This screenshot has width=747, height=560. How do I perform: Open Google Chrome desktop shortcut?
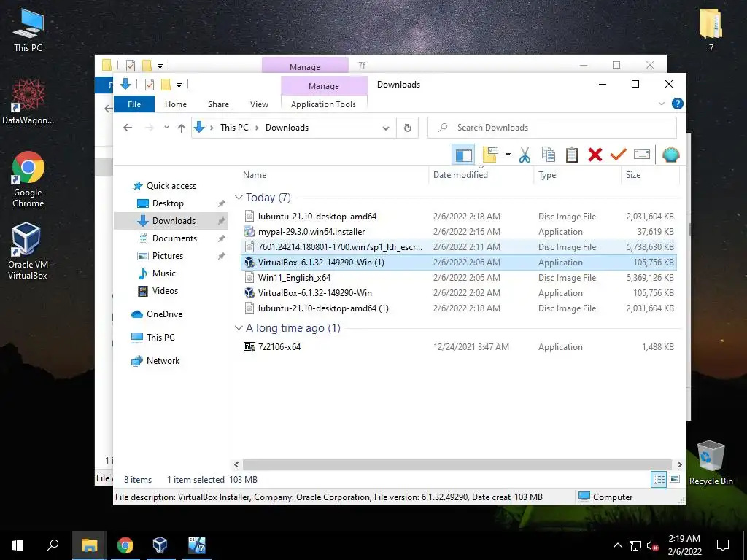tap(28, 180)
